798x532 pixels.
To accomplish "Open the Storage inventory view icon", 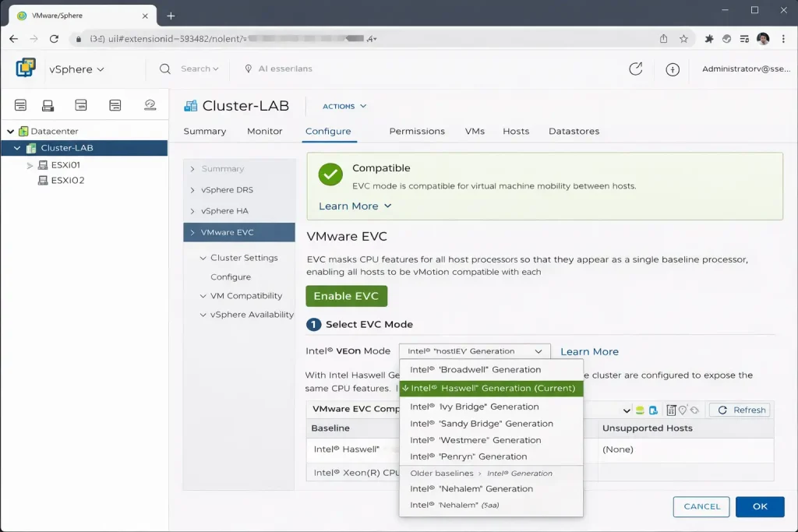I will (x=81, y=105).
